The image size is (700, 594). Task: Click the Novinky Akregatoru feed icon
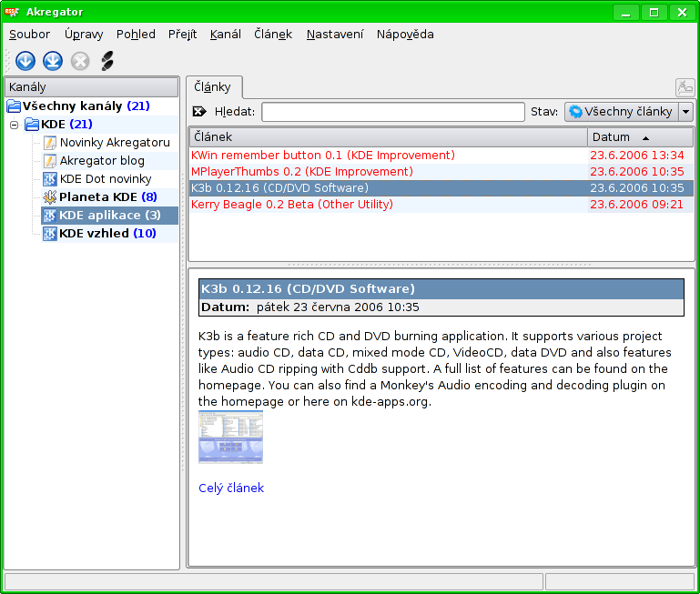(49, 143)
